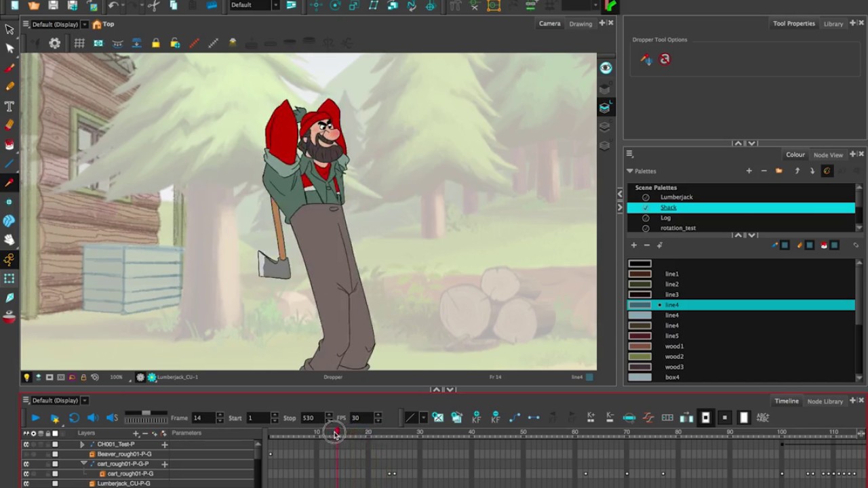
Task: Open the Library tab
Action: 833,24
